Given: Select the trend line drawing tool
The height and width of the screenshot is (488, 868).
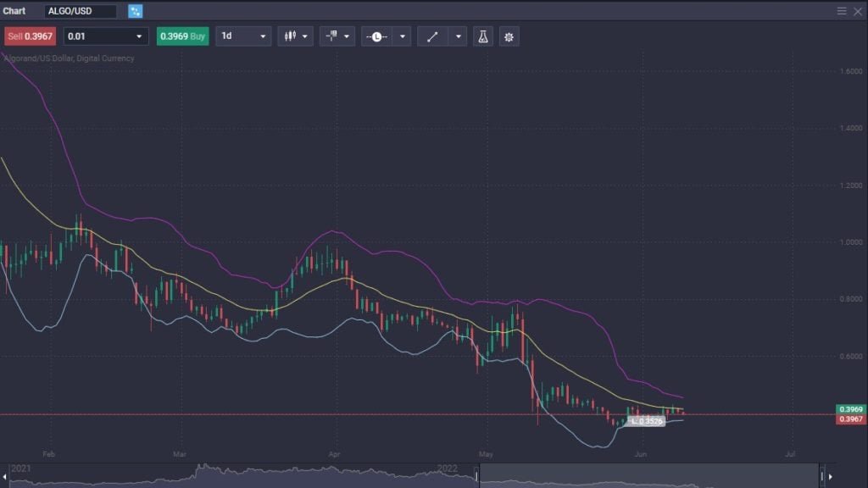Looking at the screenshot, I should point(432,37).
